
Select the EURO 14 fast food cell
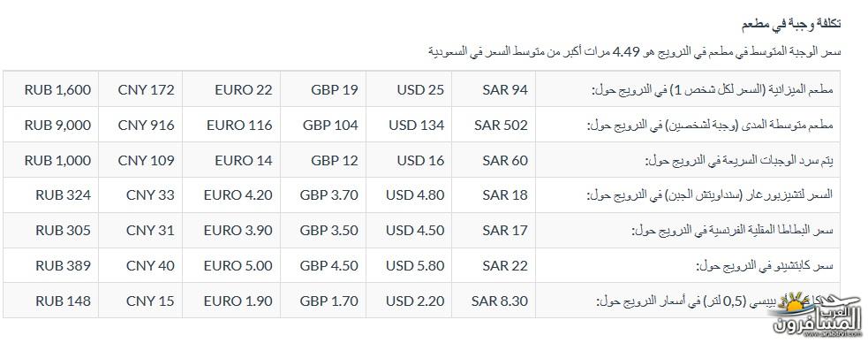(231, 160)
